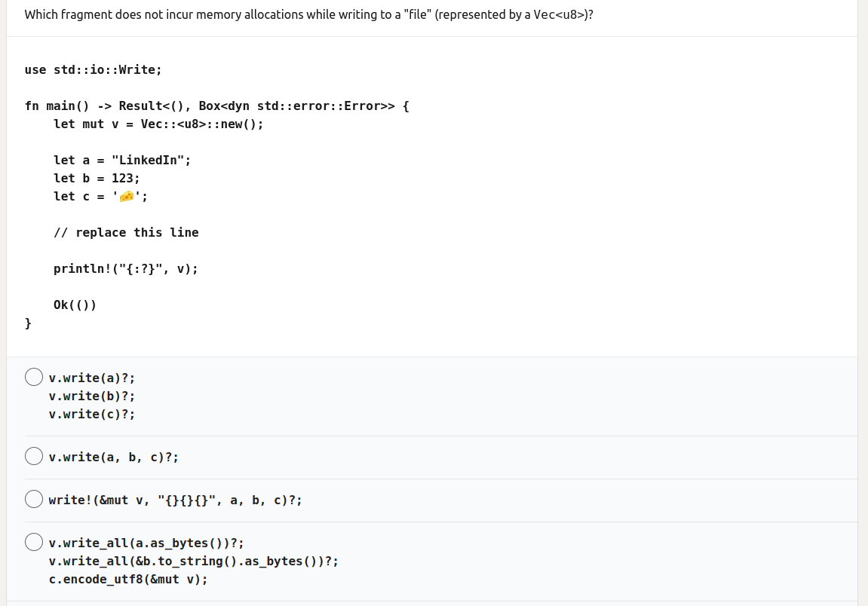Click the // replace this line comment
This screenshot has height=606, width=868.
pos(126,232)
